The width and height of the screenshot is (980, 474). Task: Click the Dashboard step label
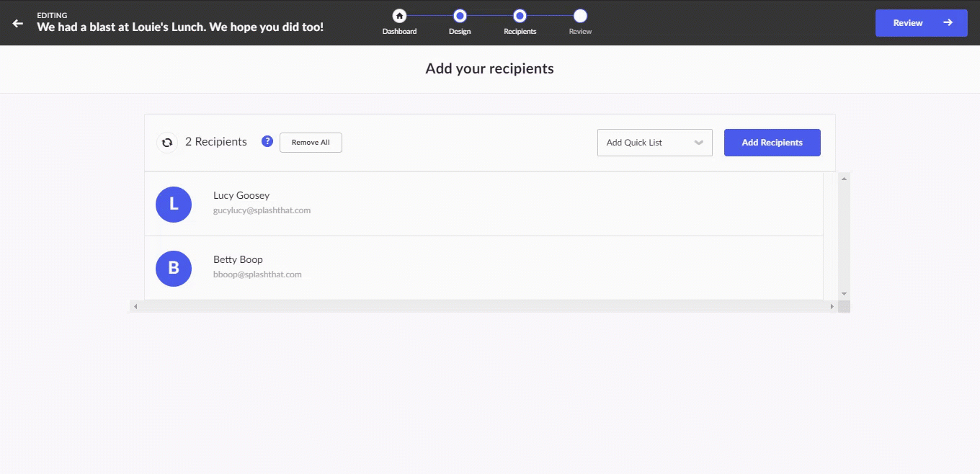click(x=399, y=32)
